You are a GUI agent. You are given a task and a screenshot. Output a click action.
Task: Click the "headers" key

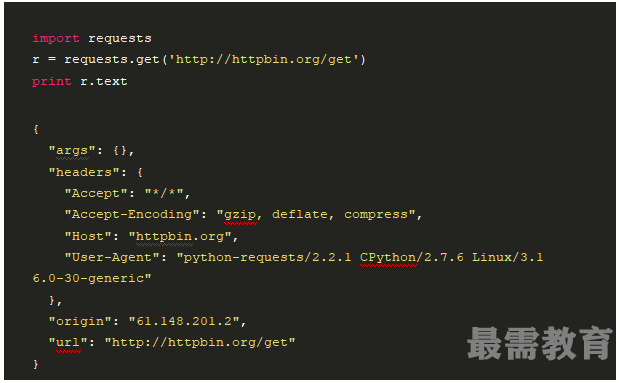click(84, 172)
